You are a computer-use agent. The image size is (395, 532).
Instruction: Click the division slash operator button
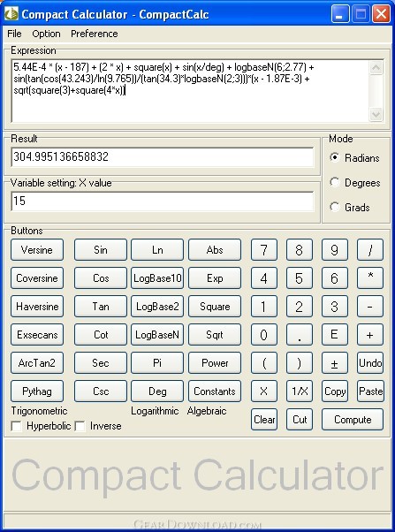tap(370, 250)
